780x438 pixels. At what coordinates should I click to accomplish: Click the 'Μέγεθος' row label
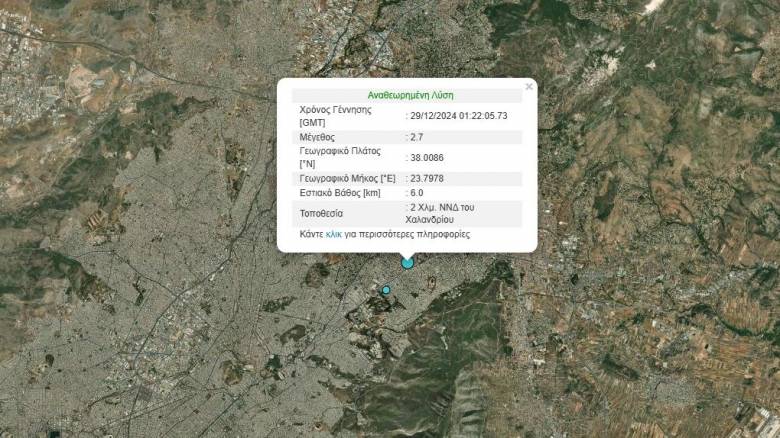317,137
